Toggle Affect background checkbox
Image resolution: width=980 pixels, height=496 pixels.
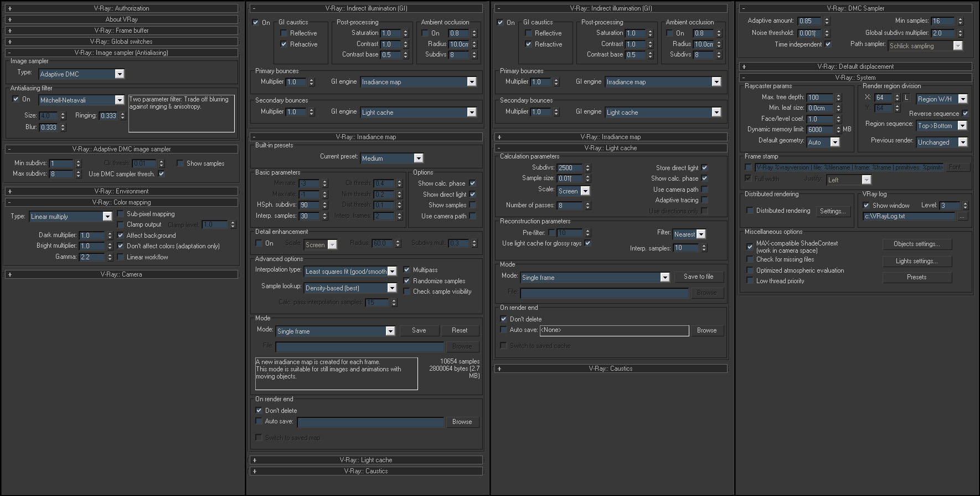point(121,236)
